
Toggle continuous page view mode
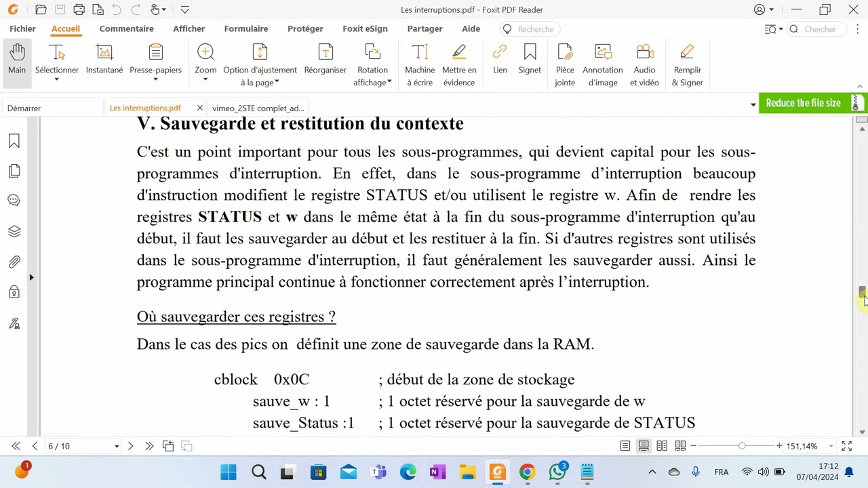click(x=644, y=446)
